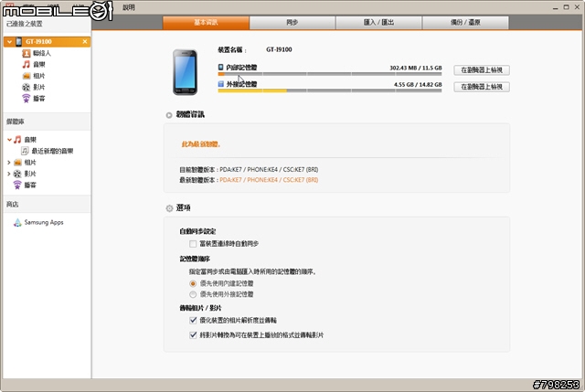Open the 說明 help menu
The width and height of the screenshot is (585, 392).
[x=129, y=7]
